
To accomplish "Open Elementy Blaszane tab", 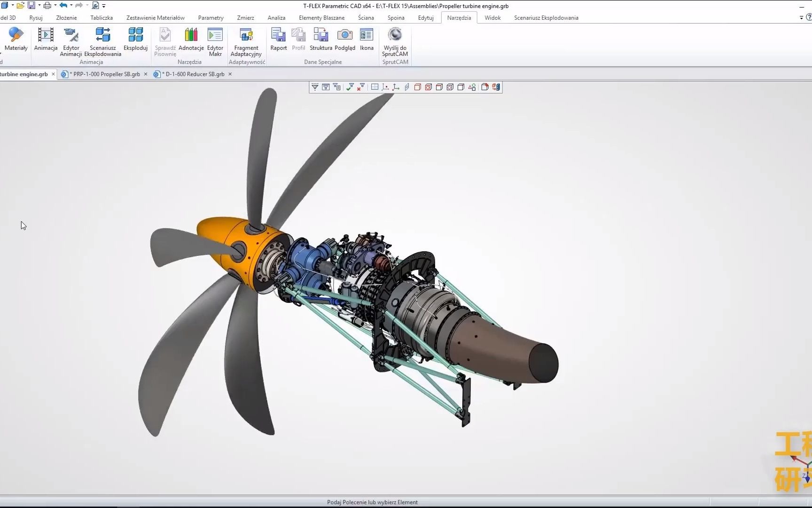I will click(321, 18).
